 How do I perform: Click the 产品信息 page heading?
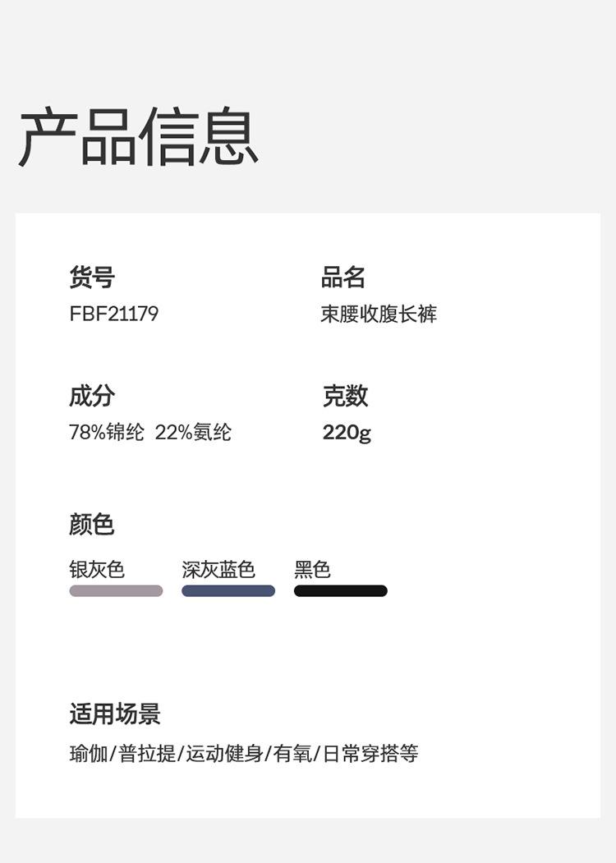click(139, 137)
